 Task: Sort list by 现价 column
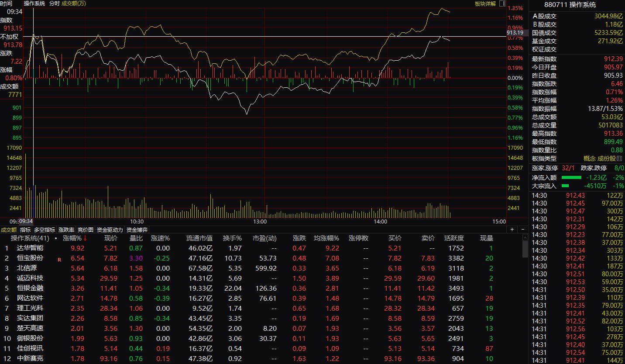pos(111,238)
